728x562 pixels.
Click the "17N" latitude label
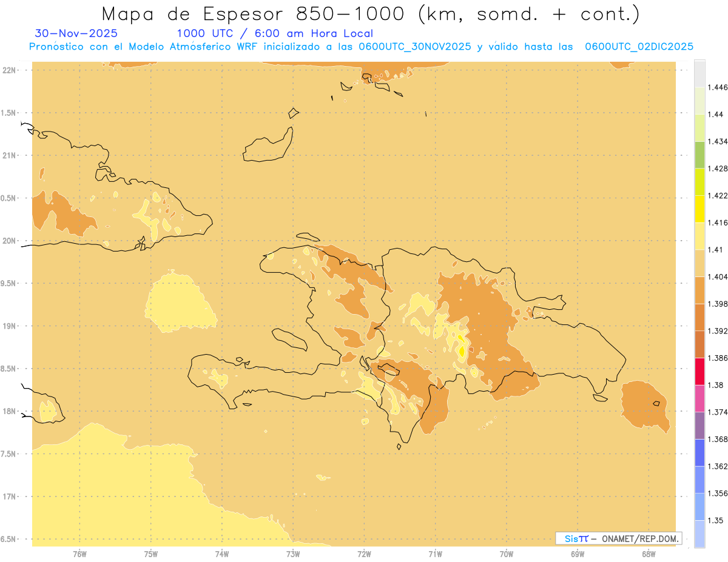point(8,497)
